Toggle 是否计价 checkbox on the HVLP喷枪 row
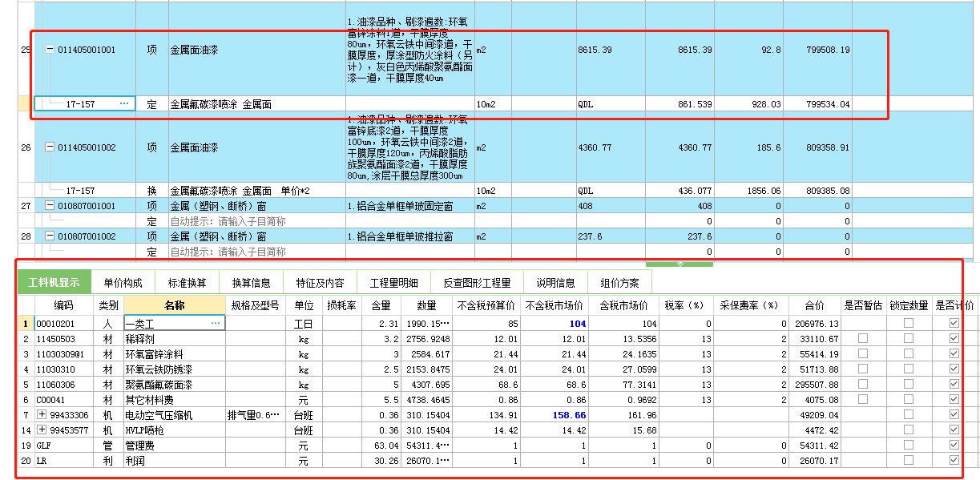 (x=954, y=430)
